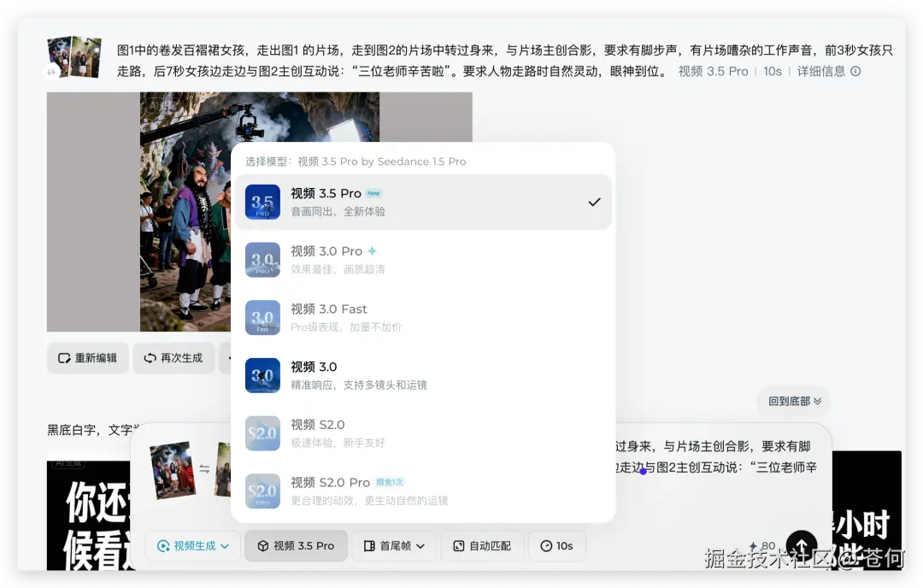
Task: Click the star icon next to 视频 3.0 Pro
Action: 372,250
